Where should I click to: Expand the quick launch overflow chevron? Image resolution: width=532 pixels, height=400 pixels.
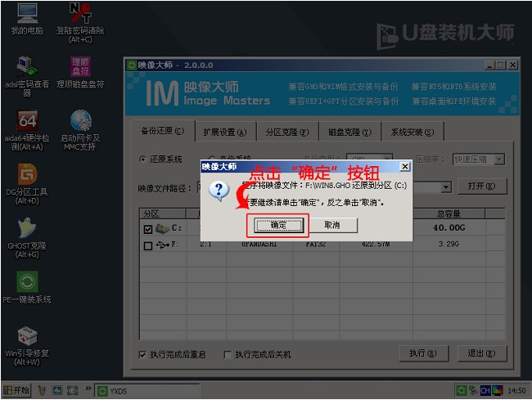coord(88,389)
